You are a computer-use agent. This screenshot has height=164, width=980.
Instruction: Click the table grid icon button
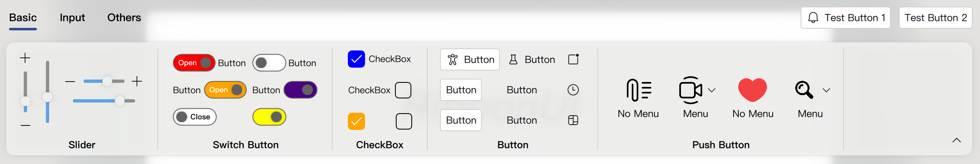(573, 120)
